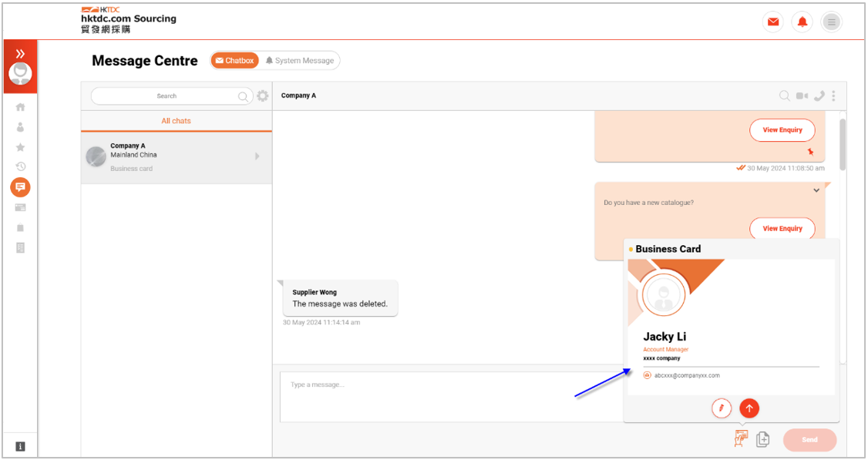Click View Enquiry under catalogue question
Screen dimensions: 868x460
pyautogui.click(x=782, y=228)
